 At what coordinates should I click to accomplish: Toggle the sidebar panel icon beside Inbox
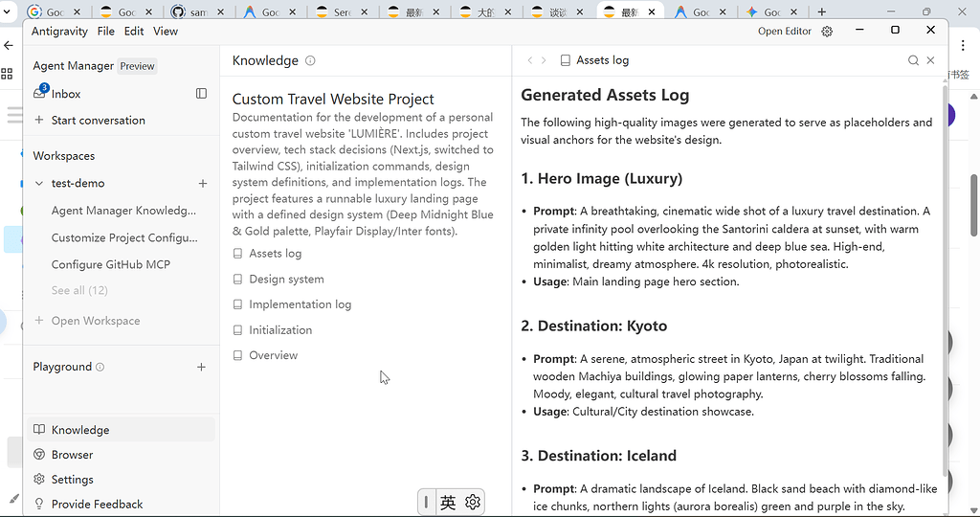[201, 93]
